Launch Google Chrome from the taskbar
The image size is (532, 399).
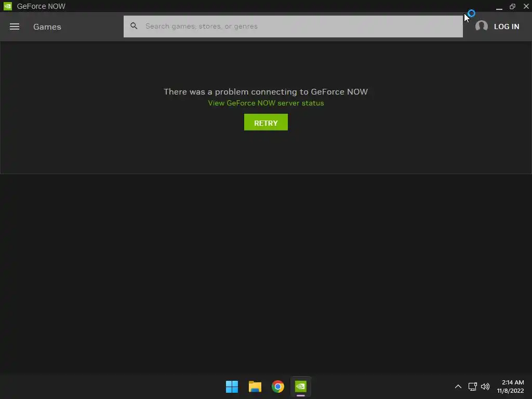(278, 387)
